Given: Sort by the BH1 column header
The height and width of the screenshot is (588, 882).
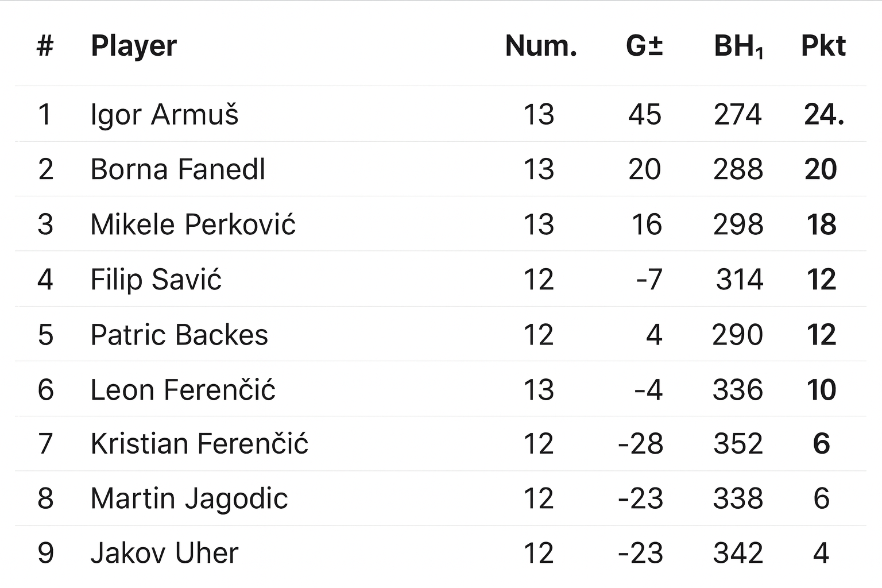Looking at the screenshot, I should (738, 46).
